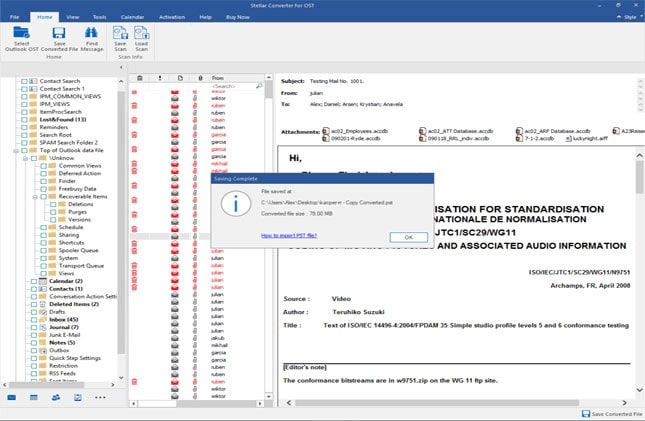Check the Inbox (45) checkbox
645x421 pixels.
[x=34, y=319]
